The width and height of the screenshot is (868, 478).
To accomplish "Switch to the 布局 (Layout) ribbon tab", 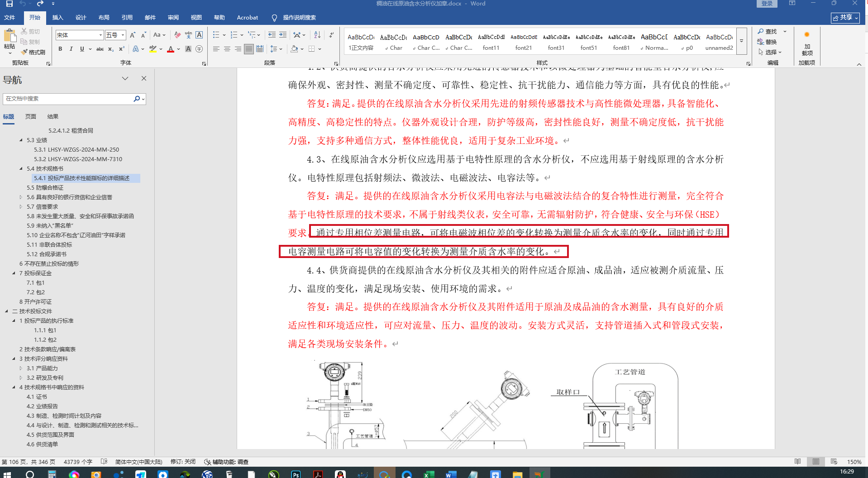I will coord(104,18).
